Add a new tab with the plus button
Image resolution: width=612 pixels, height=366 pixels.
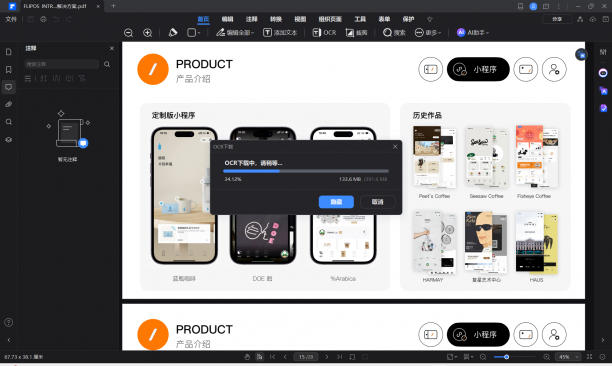(x=113, y=6)
